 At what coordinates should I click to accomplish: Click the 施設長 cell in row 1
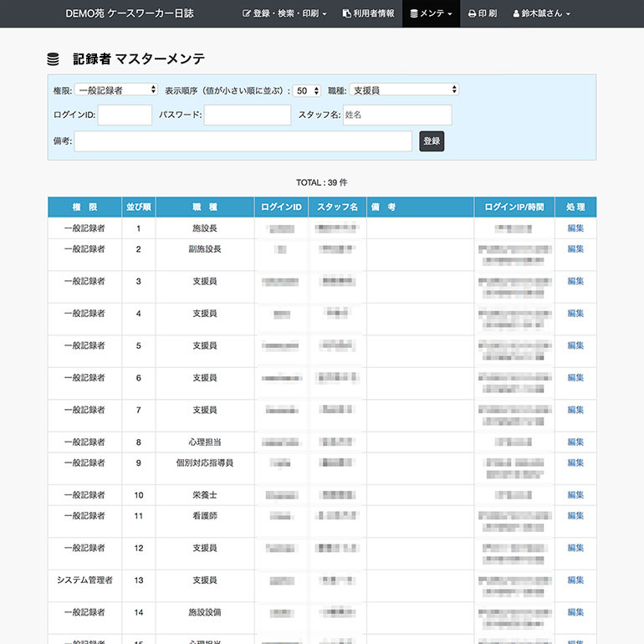[x=205, y=228]
